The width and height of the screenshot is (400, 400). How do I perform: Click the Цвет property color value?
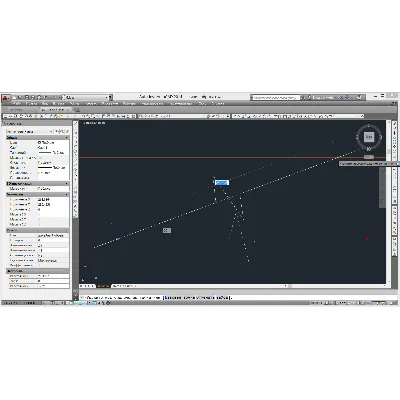tap(53, 142)
